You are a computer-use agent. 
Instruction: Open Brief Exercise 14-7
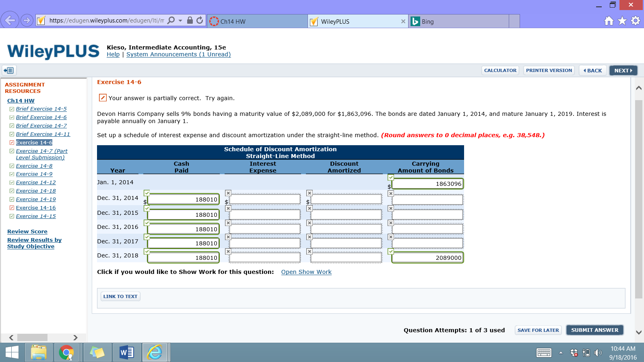[x=41, y=126]
